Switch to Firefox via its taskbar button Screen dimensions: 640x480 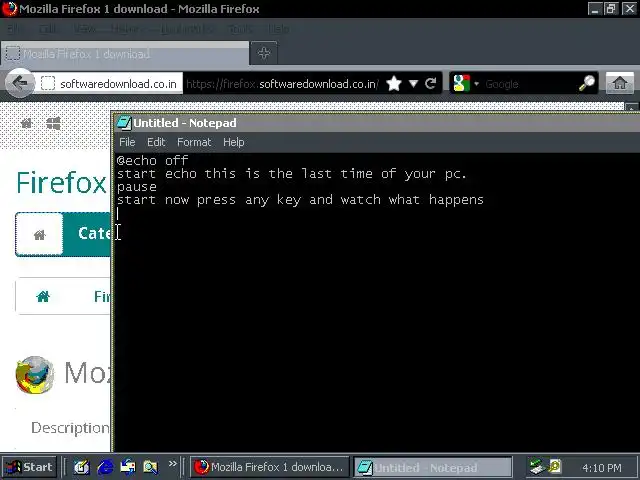click(x=269, y=467)
